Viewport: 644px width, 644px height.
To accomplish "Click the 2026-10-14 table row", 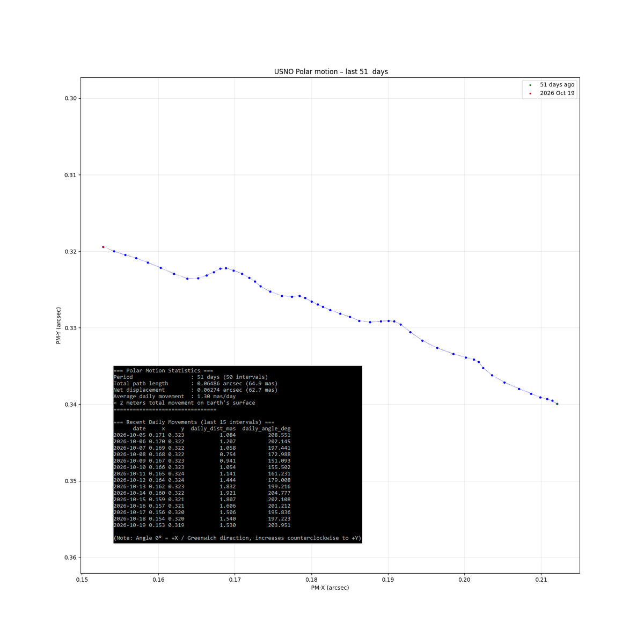I will (202, 493).
